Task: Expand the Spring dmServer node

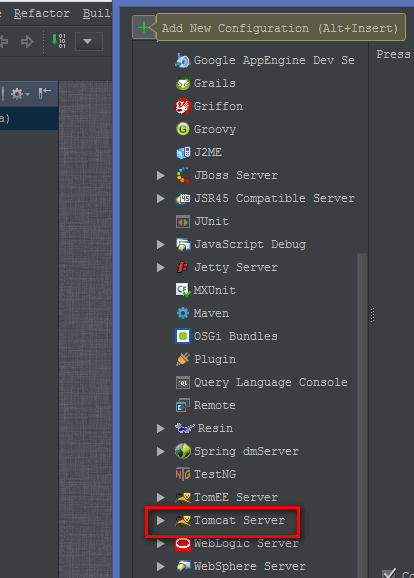Action: 161,451
